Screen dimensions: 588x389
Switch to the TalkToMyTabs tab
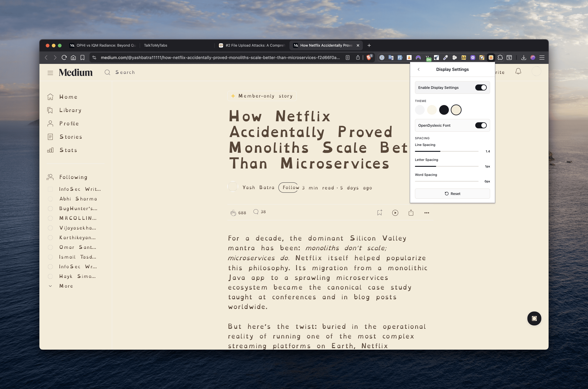coord(155,45)
